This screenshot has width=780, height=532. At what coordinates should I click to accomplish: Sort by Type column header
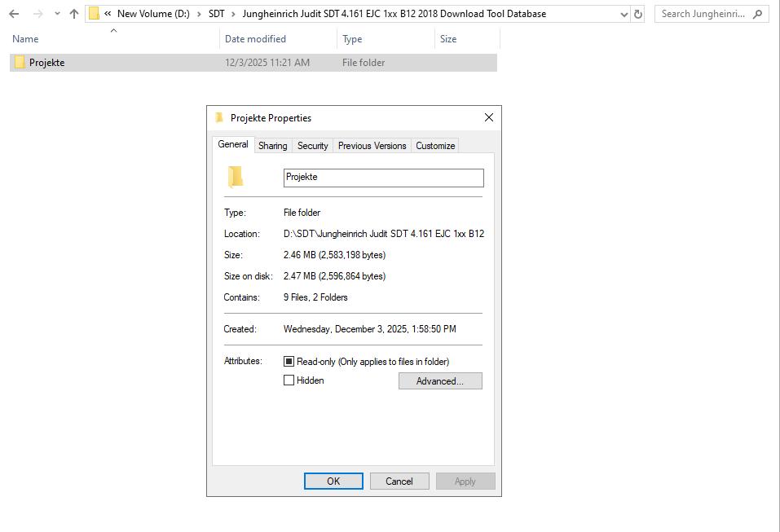click(352, 39)
